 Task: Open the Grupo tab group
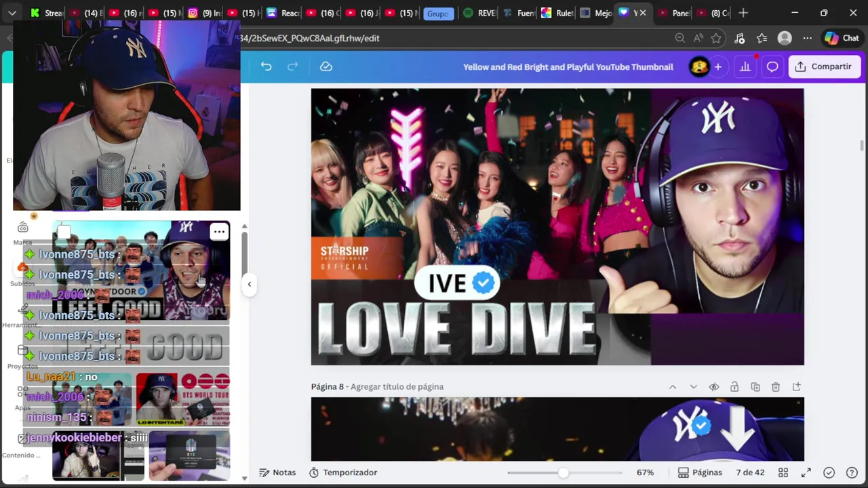pos(438,14)
